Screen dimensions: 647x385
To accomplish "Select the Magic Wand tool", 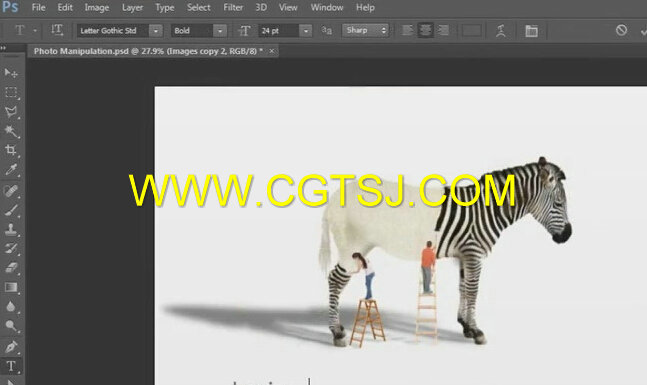I will tap(11, 131).
